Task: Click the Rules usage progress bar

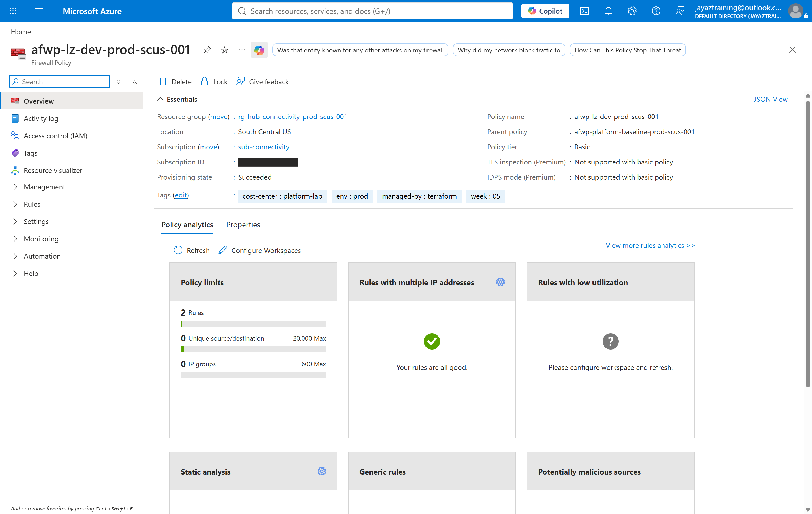Action: 253,323
